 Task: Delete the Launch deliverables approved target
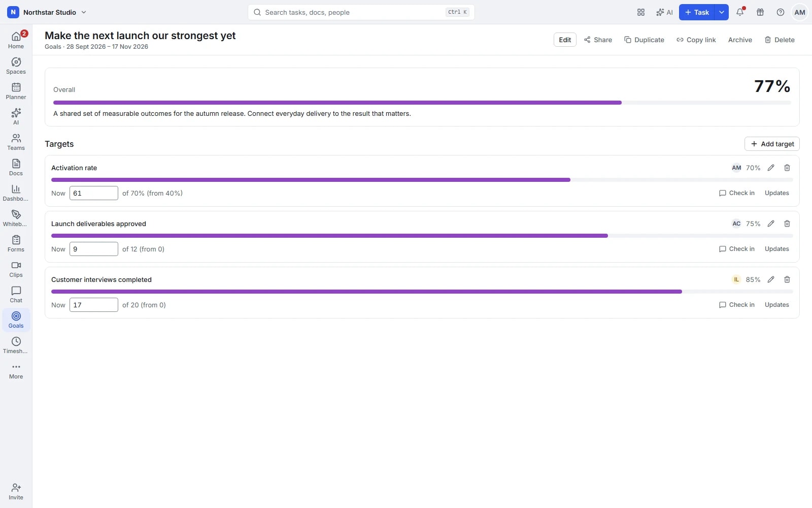click(787, 224)
